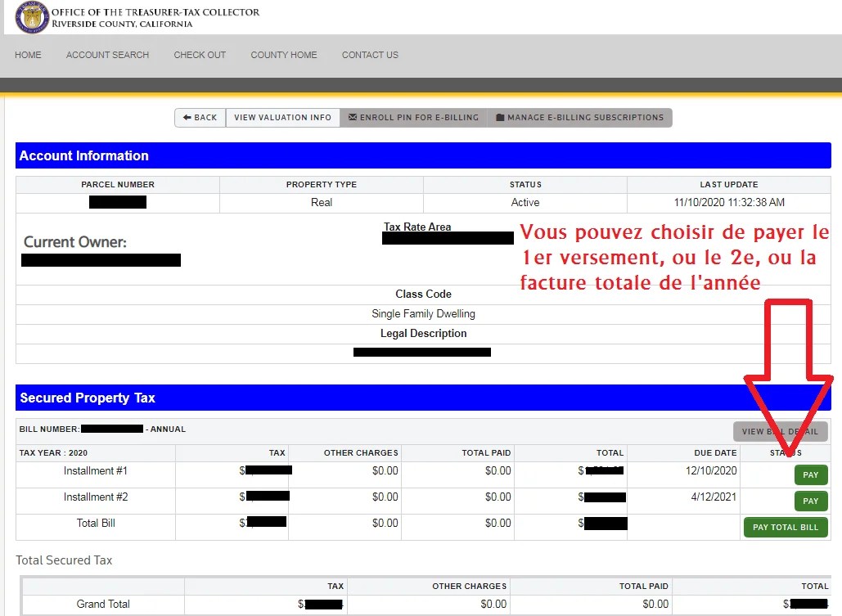Open MANAGE E-BILLING SUBSCRIPTIONS

tap(580, 117)
